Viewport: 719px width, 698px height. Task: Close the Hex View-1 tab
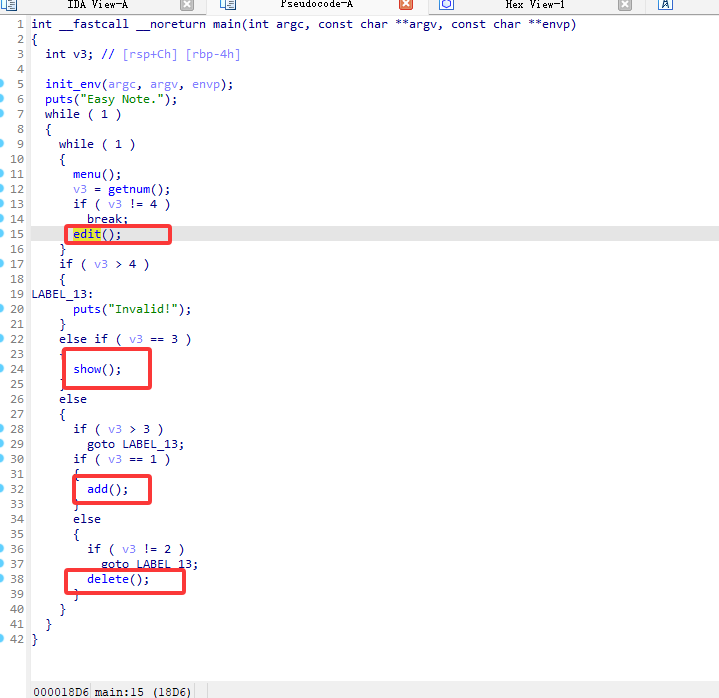tap(625, 5)
